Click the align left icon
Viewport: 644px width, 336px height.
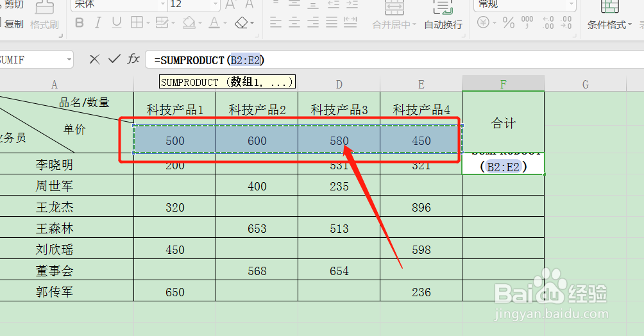276,22
